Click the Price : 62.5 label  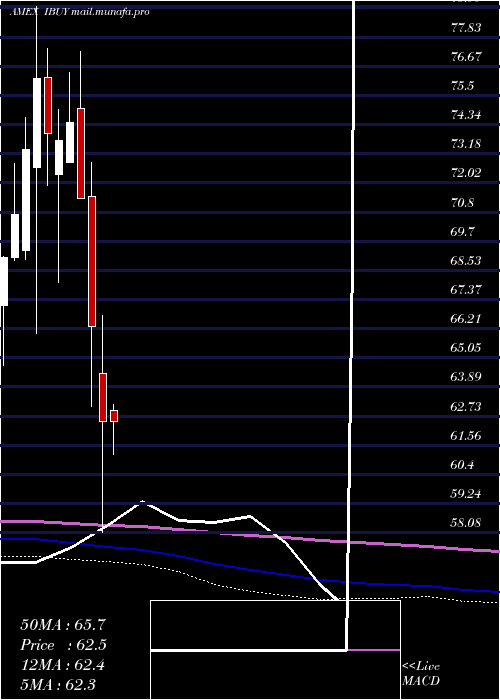(63, 645)
